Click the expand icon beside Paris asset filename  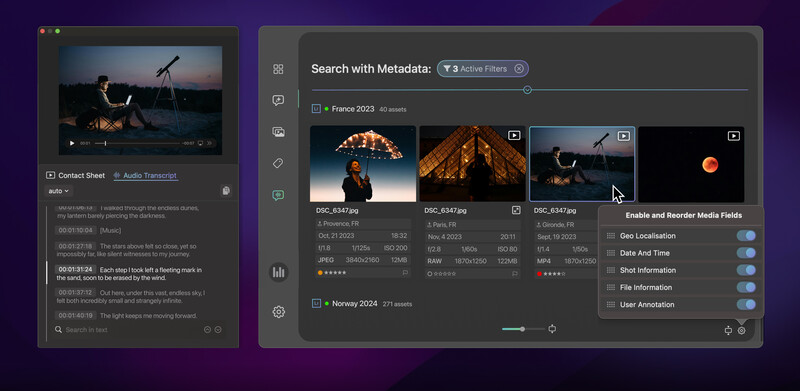tap(516, 210)
